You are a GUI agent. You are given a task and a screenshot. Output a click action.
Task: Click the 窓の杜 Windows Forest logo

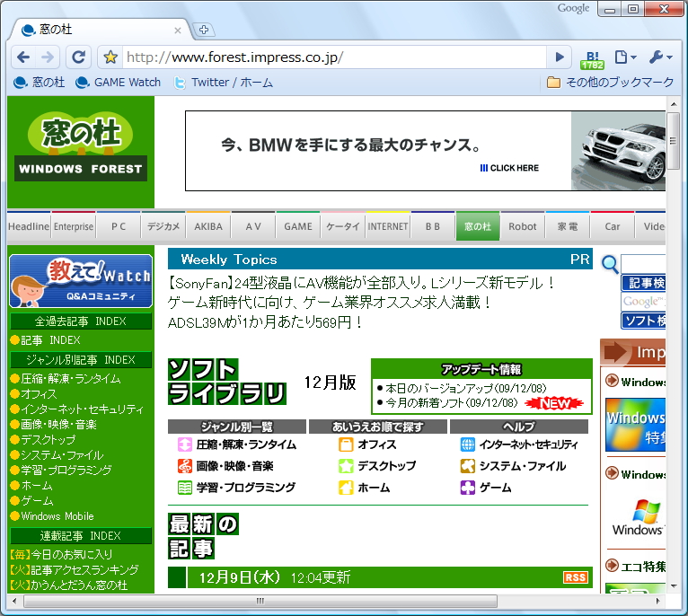click(81, 148)
